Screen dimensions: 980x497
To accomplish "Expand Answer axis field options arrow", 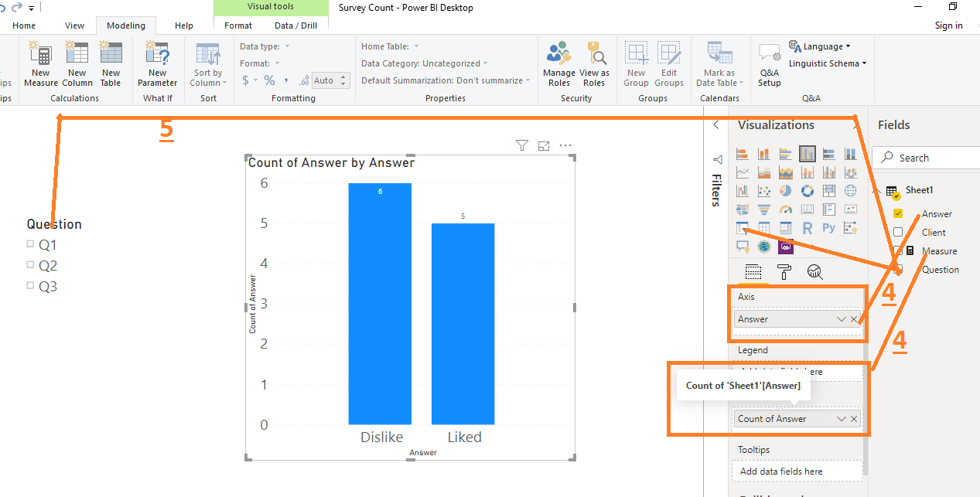I will click(841, 319).
